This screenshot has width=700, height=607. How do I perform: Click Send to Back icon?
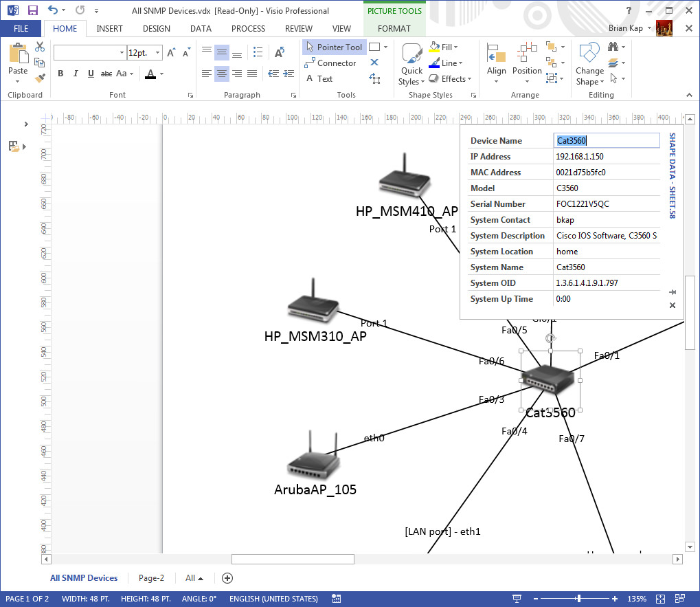tap(552, 63)
